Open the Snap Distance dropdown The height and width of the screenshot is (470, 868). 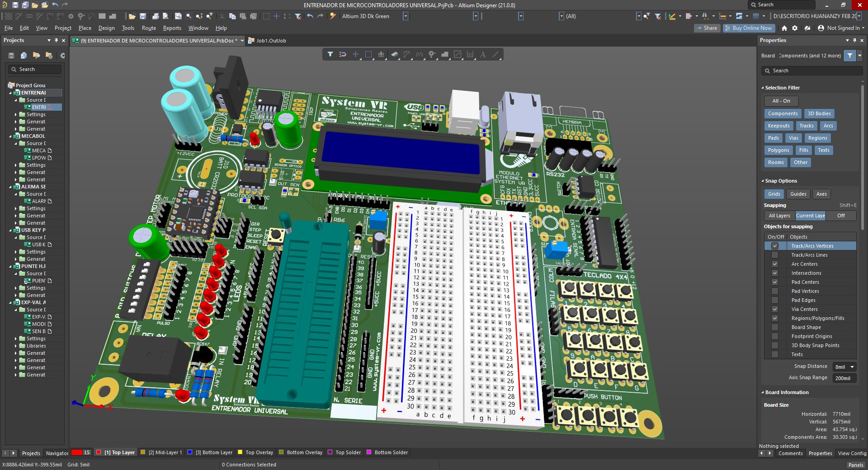(852, 367)
